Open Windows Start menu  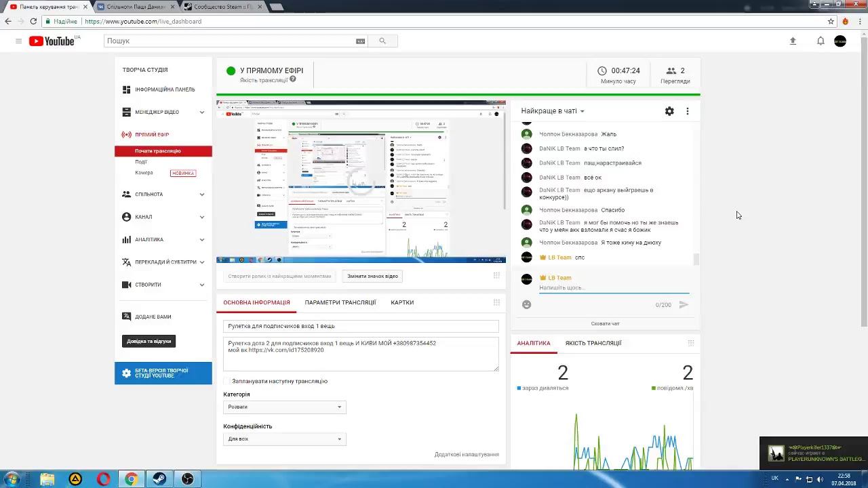tap(12, 479)
